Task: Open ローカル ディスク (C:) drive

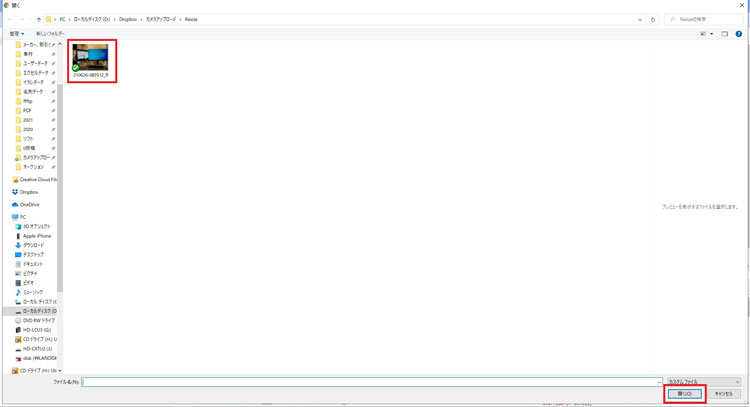Action: pyautogui.click(x=39, y=302)
